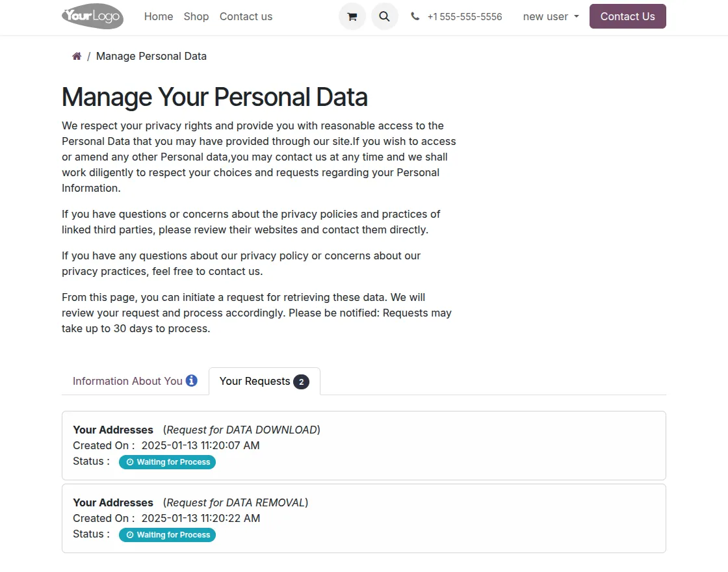The height and width of the screenshot is (572, 728).
Task: Switch to the Information About You tab
Action: click(127, 382)
